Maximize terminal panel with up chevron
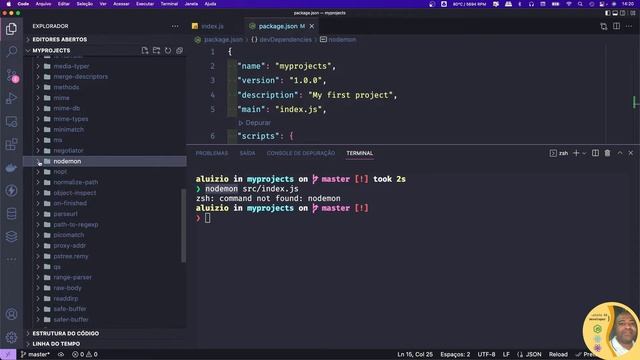The height and width of the screenshot is (360, 640). 620,153
